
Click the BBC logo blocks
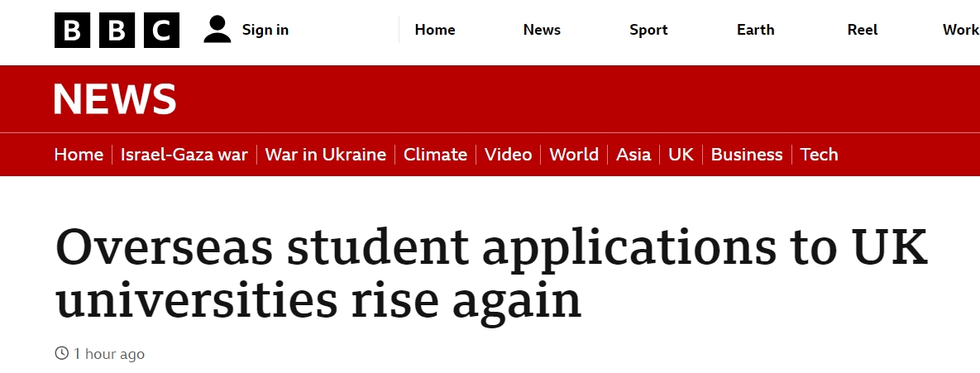pos(117,31)
